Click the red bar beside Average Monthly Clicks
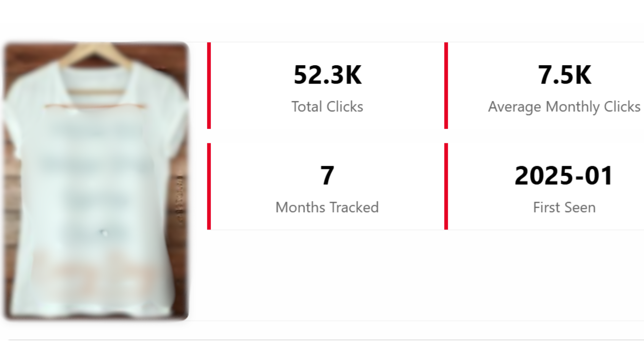Image resolution: width=644 pixels, height=362 pixels. point(446,85)
